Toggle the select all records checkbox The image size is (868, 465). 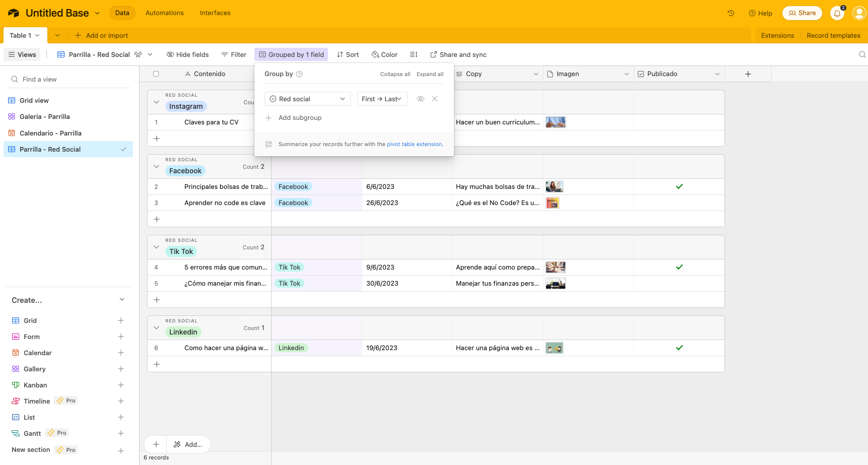pyautogui.click(x=156, y=74)
